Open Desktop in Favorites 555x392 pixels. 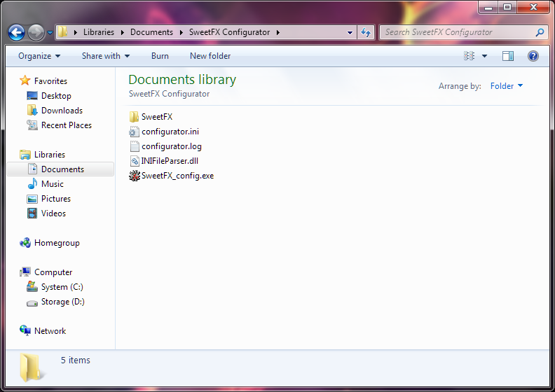56,96
